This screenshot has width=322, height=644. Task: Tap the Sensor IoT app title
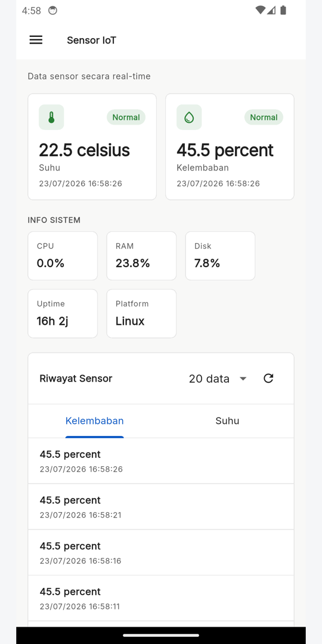point(92,41)
